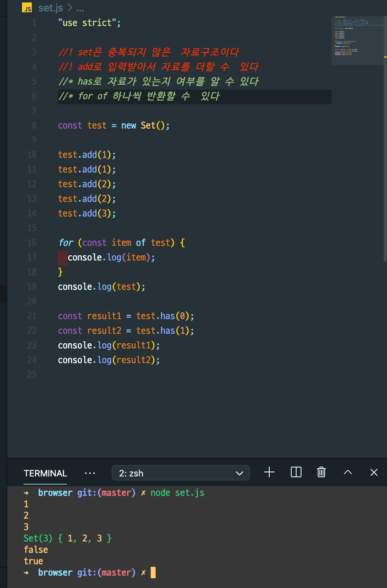
Task: Click highlighted 'for of' comment line
Action: 139,96
